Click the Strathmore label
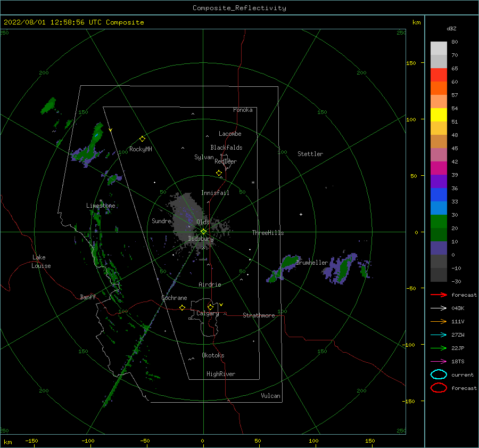This screenshot has height=448, width=479. (x=259, y=315)
